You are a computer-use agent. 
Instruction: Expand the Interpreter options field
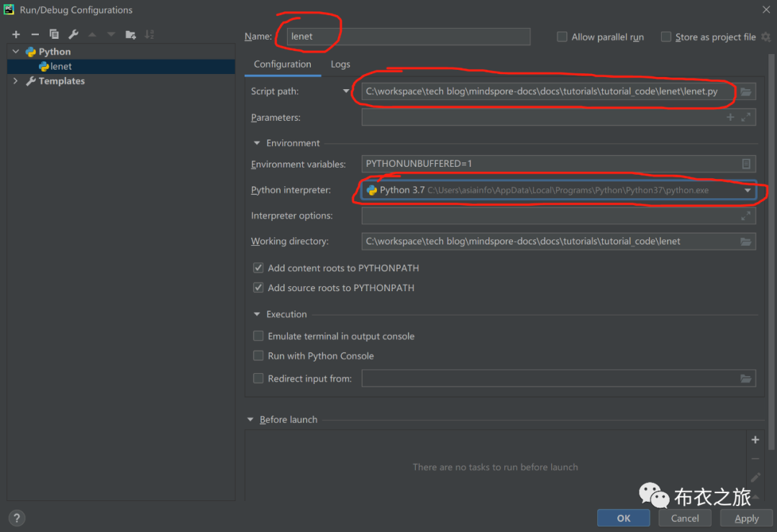click(746, 216)
